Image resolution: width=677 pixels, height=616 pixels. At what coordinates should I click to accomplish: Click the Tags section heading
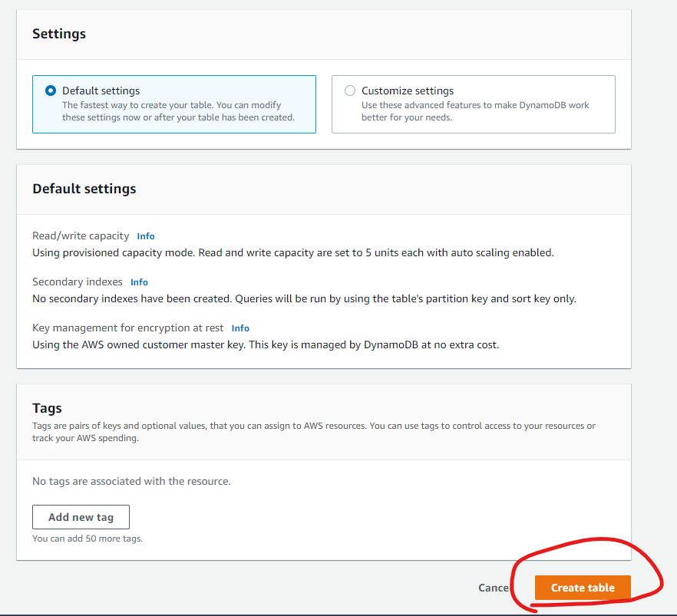click(47, 408)
